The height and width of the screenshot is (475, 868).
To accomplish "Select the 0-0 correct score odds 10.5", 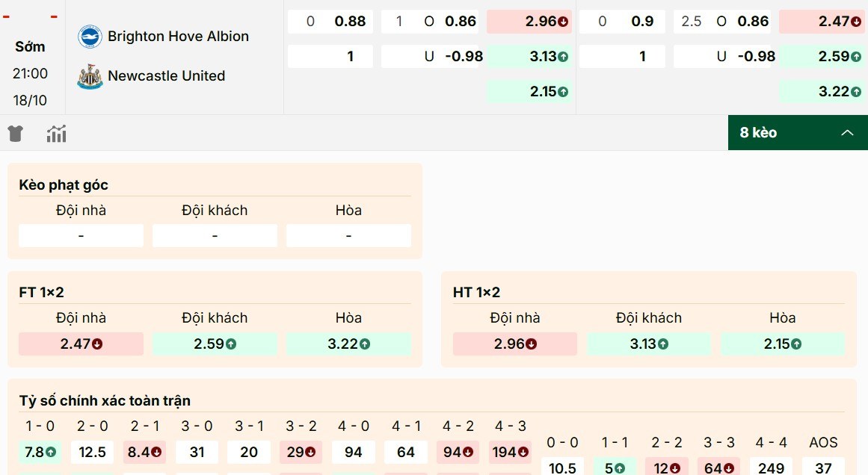I will point(562,467).
